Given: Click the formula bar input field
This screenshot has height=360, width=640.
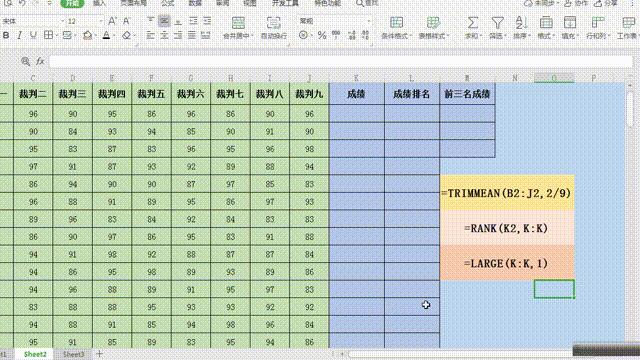Looking at the screenshot, I should 341,61.
